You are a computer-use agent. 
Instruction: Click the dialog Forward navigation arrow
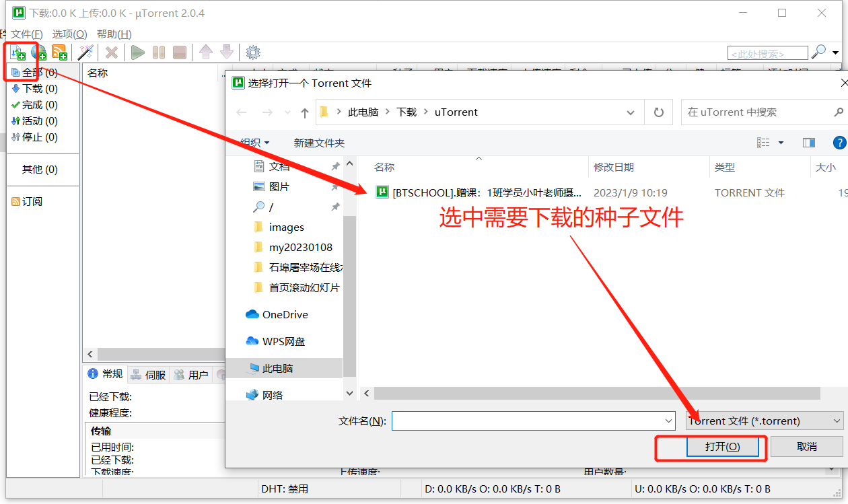pyautogui.click(x=267, y=112)
